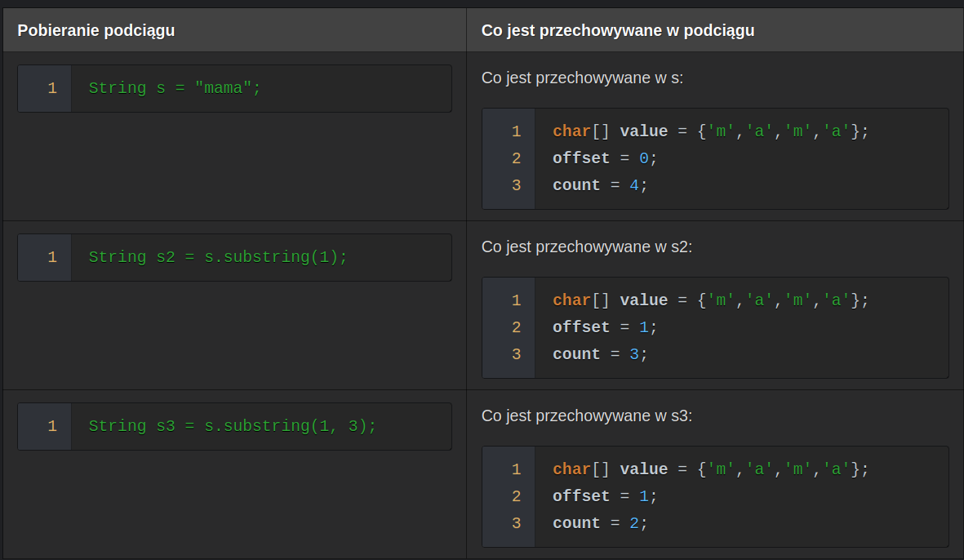Image resolution: width=964 pixels, height=560 pixels.
Task: Click line number 2 beside offset = 0
Action: coord(516,158)
